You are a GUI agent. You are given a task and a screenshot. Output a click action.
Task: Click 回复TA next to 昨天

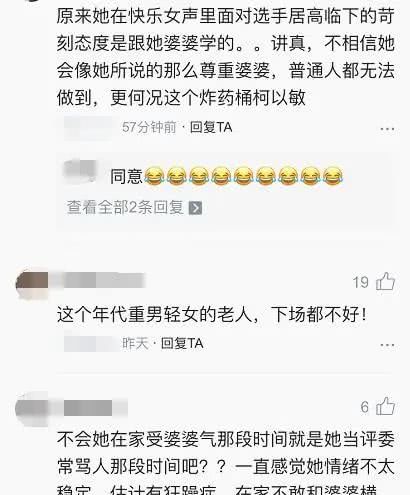click(182, 343)
